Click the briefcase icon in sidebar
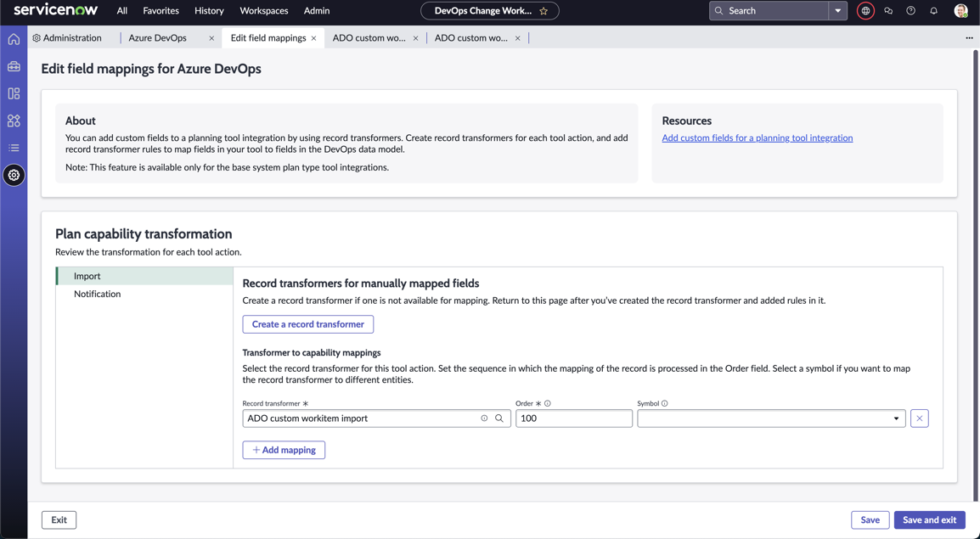The image size is (980, 539). [14, 66]
